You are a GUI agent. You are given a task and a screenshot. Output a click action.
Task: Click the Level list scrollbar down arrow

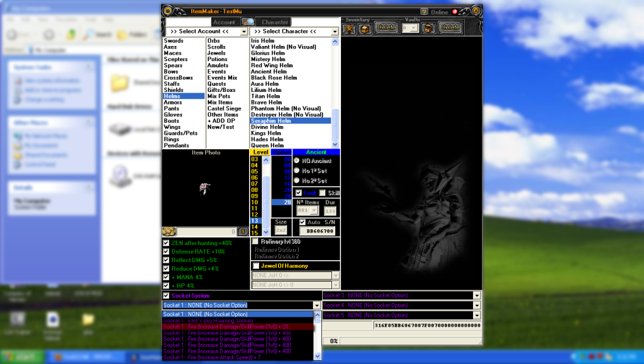[266, 232]
